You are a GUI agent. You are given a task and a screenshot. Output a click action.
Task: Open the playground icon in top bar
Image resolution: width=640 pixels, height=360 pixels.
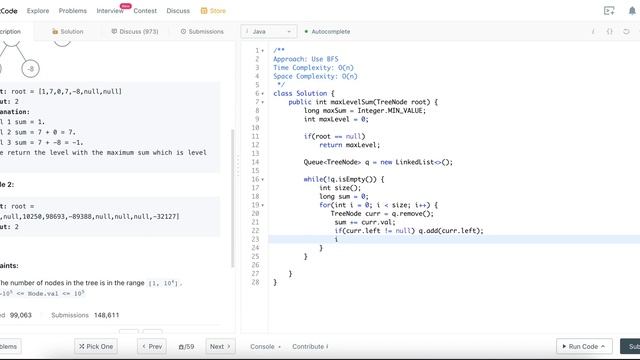pos(609,11)
